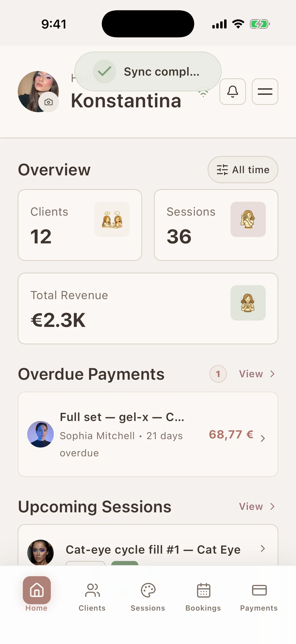Tap the Sessions photographer illustration icon
296x644 pixels.
coord(248,219)
